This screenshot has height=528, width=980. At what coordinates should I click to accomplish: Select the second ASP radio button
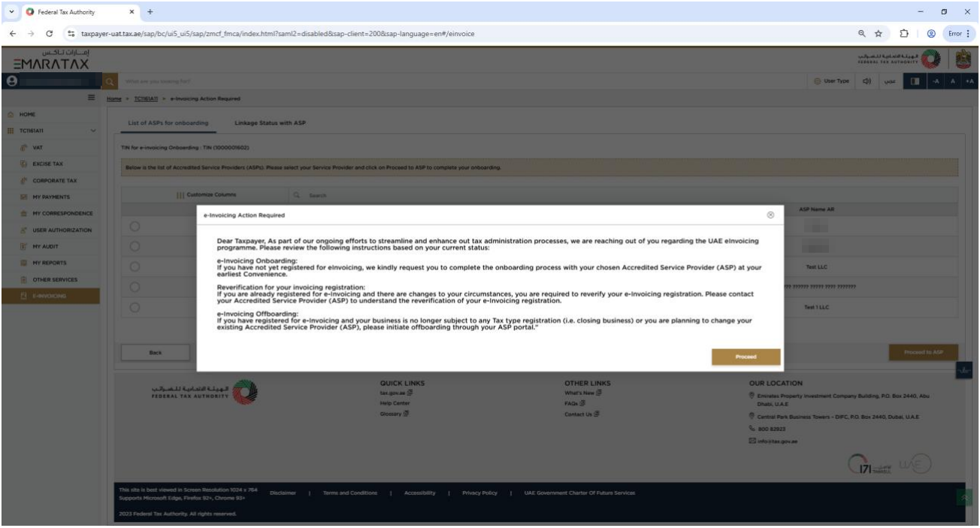135,246
